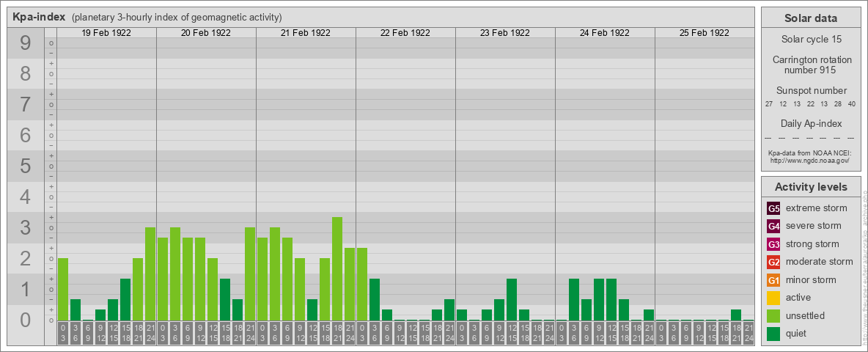Image resolution: width=868 pixels, height=352 pixels.
Task: Click sunspot value 22
Action: tap(810, 104)
